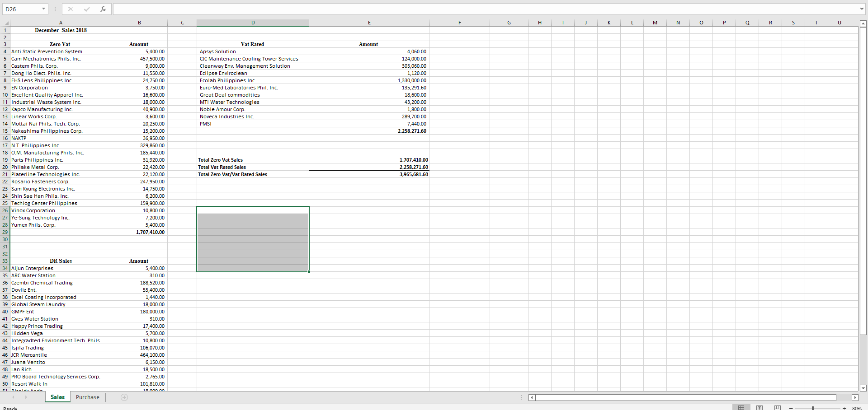Click the 'Vinox Corporation' cell
Viewport: 868px width, 410px height.
coord(61,210)
